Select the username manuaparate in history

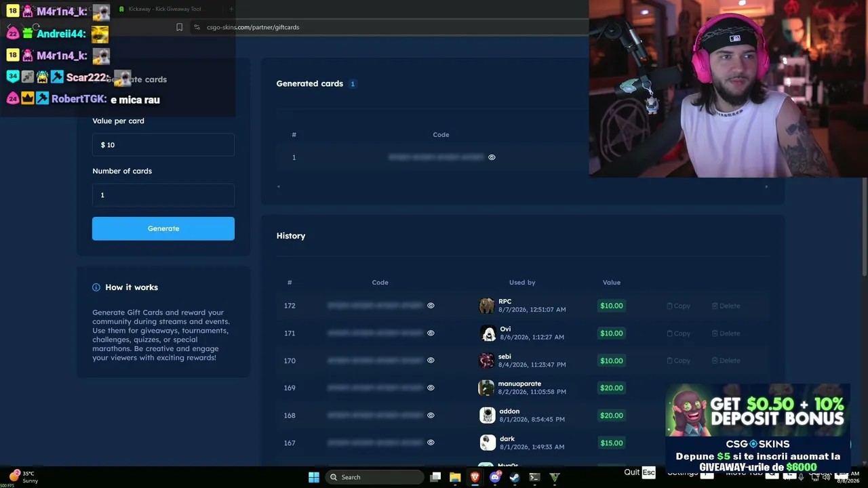519,384
